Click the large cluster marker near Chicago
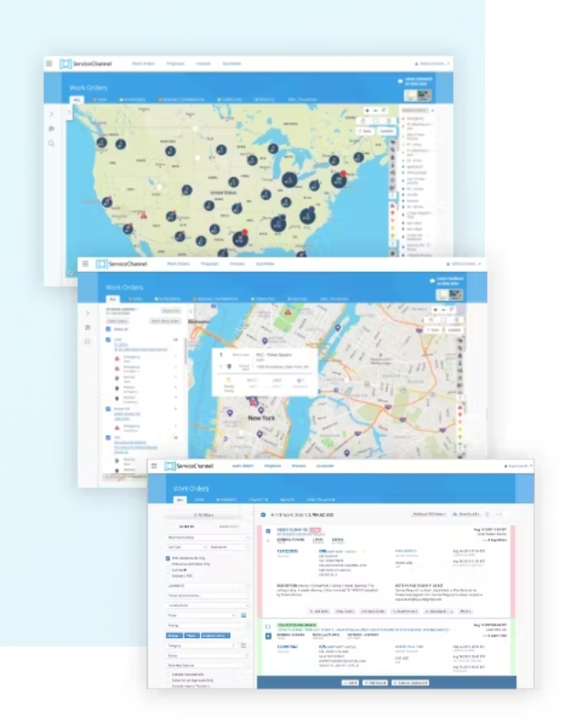571x728 pixels. [289, 180]
